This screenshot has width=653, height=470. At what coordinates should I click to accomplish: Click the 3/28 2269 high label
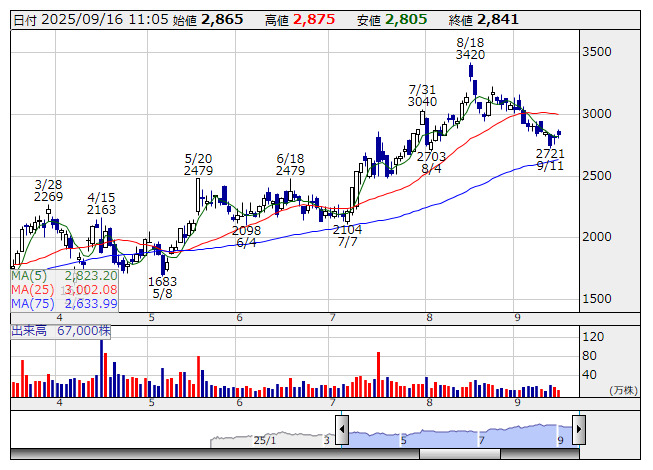click(48, 191)
